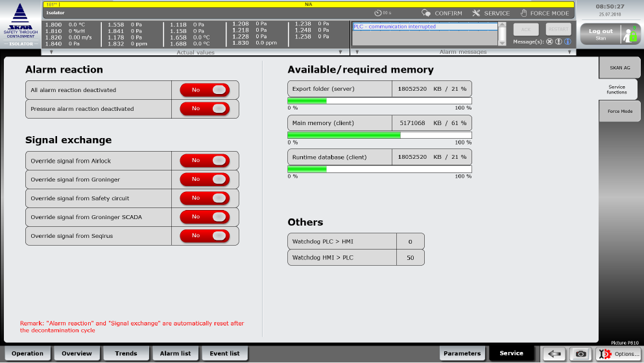Click the CONFIRM speech bubble icon
644x363 pixels.
point(427,13)
